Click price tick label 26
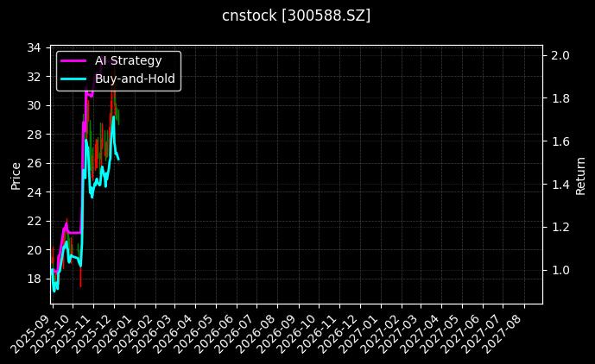The width and height of the screenshot is (595, 364). tap(34, 163)
